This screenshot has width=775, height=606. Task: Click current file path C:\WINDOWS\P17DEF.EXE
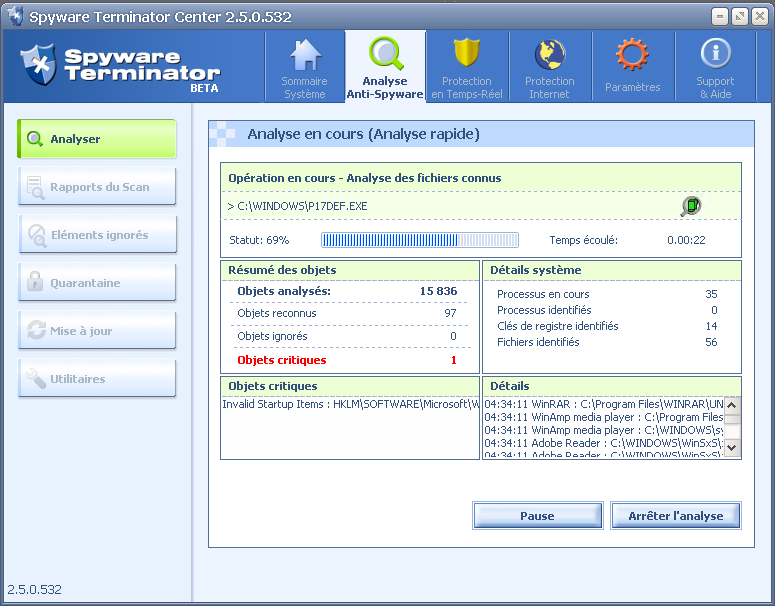302,206
